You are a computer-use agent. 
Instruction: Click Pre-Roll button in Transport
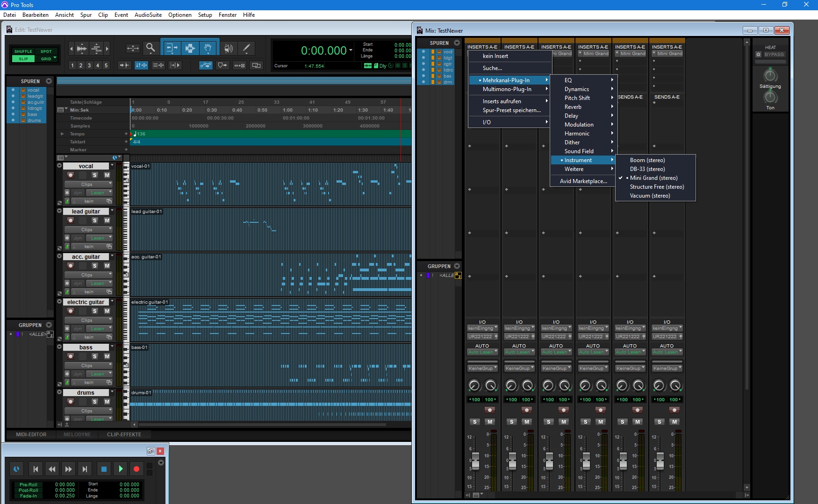29,485
